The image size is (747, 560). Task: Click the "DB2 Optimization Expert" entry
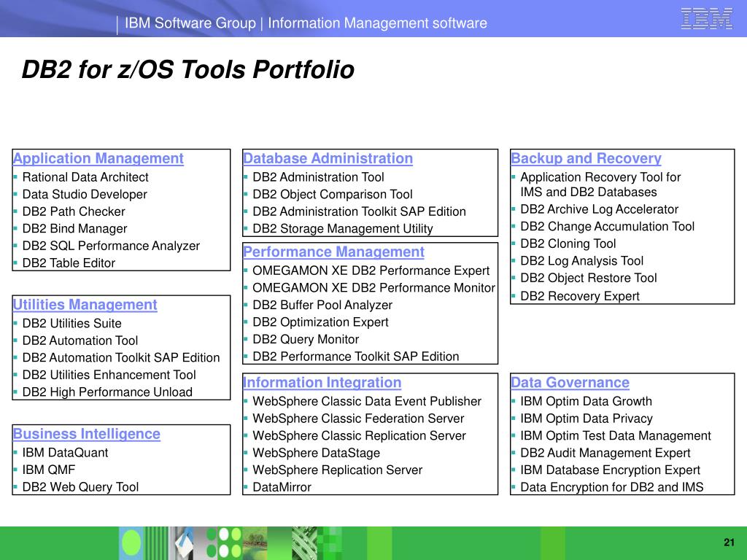pos(321,322)
